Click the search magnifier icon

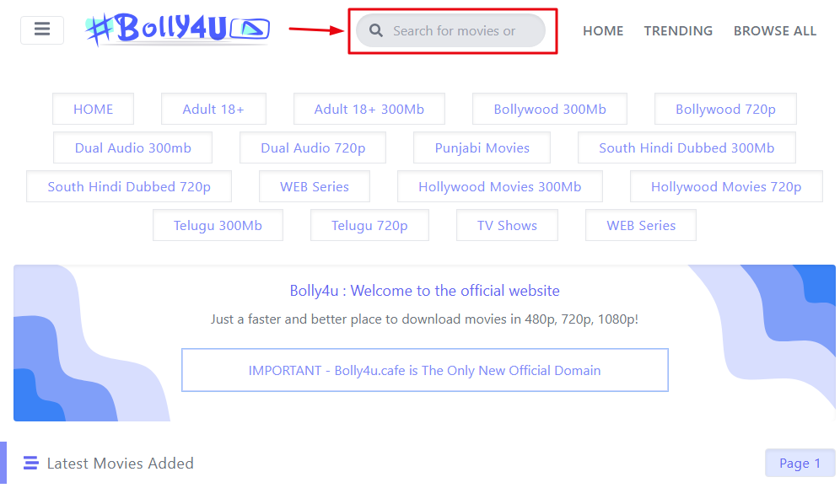click(x=376, y=30)
